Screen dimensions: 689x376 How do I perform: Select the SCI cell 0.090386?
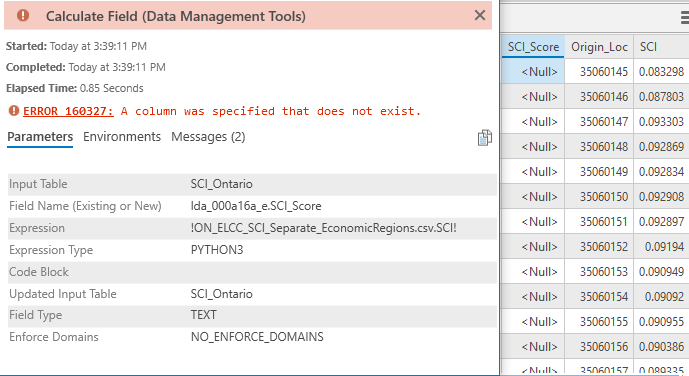[661, 347]
